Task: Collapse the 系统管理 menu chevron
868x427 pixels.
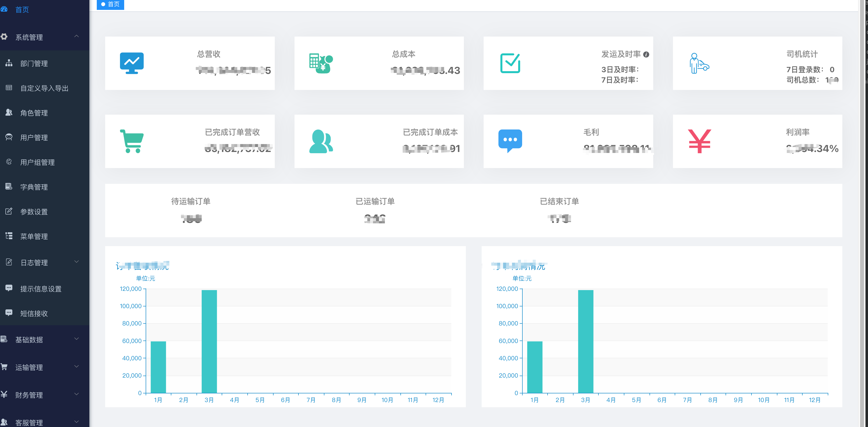Action: (77, 36)
